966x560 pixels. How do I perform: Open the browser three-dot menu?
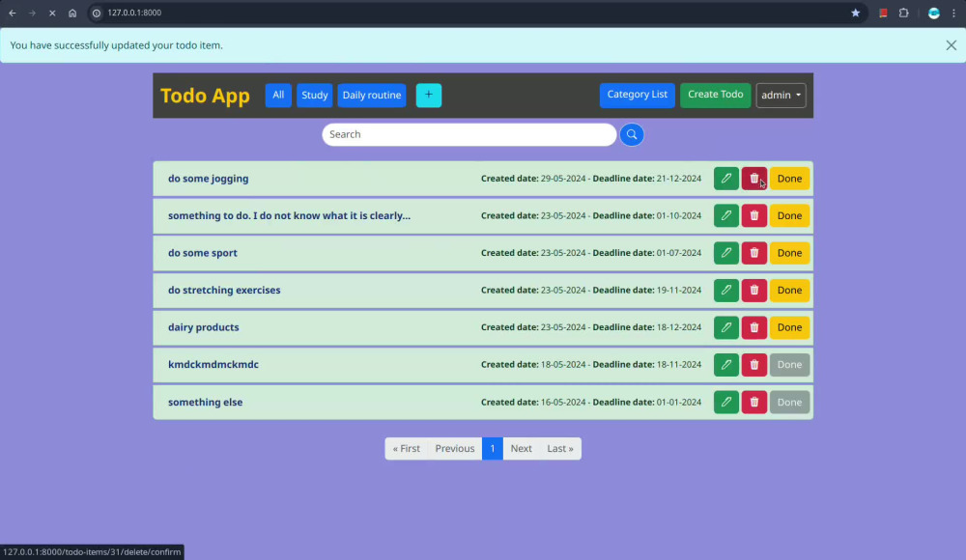(x=953, y=13)
